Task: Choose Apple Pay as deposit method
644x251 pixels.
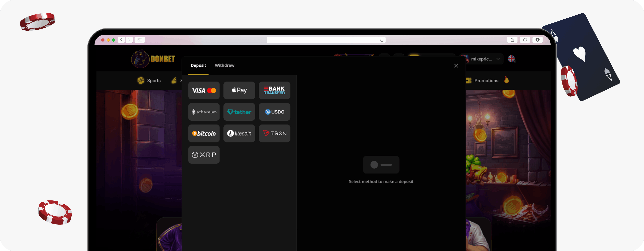Action: click(239, 90)
